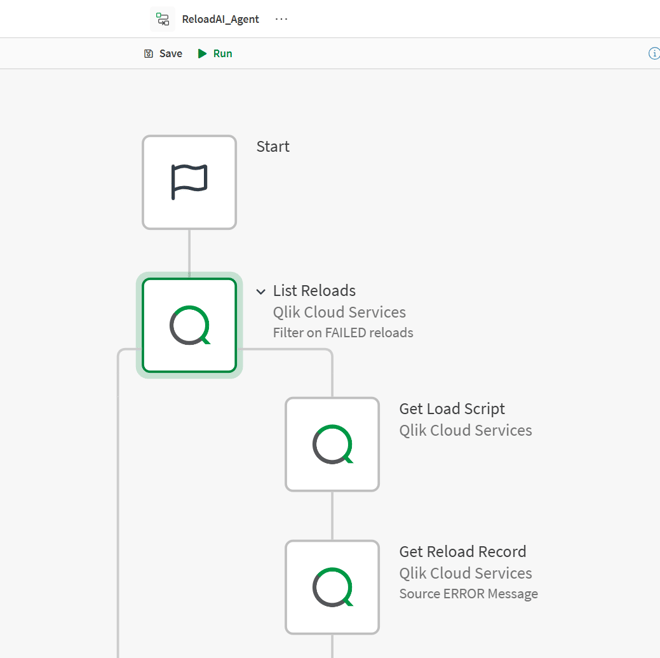Click 'Filter on FAILED reloads' comment
The image size is (660, 658).
343,333
